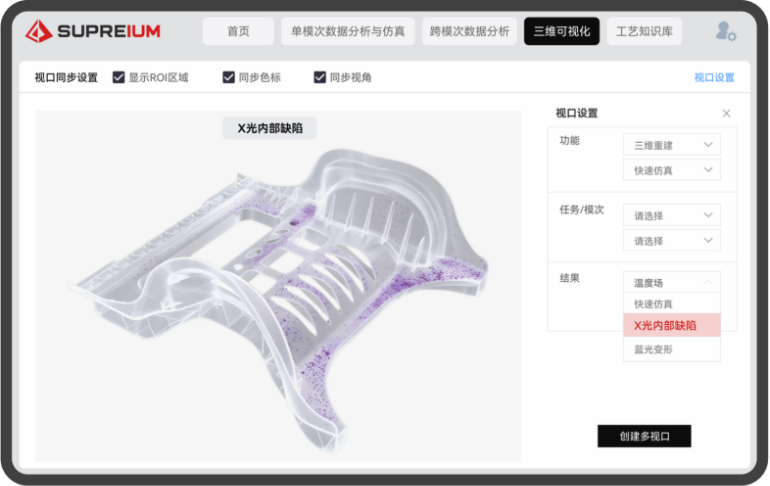770x486 pixels.
Task: Collapse the 温度场 result dropdown
Action: [671, 282]
